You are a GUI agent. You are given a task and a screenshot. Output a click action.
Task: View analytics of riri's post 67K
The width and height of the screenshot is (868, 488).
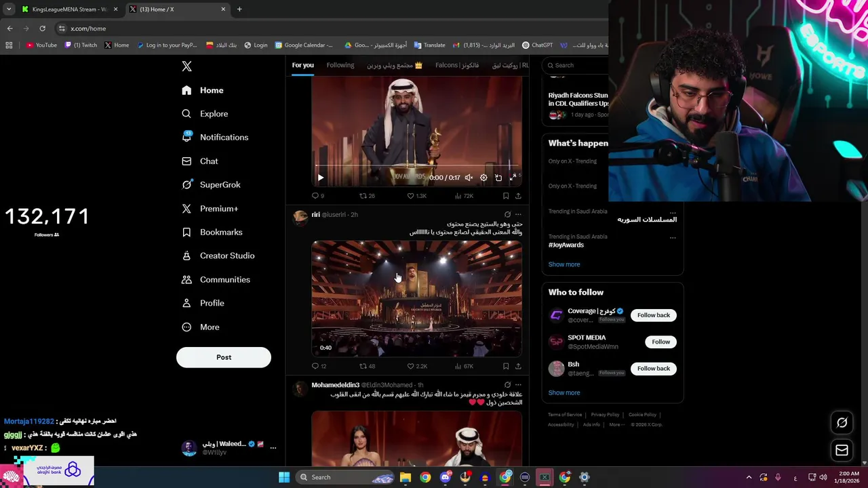(x=464, y=366)
